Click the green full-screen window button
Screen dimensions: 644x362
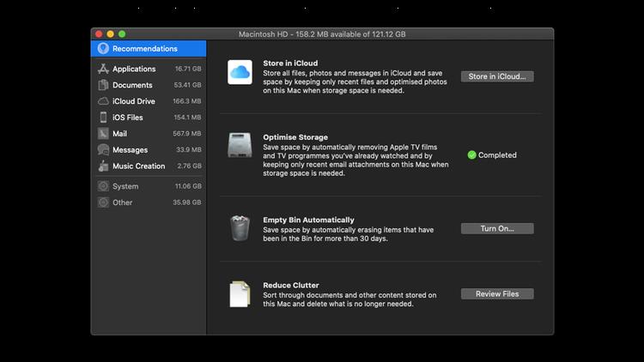tap(122, 33)
